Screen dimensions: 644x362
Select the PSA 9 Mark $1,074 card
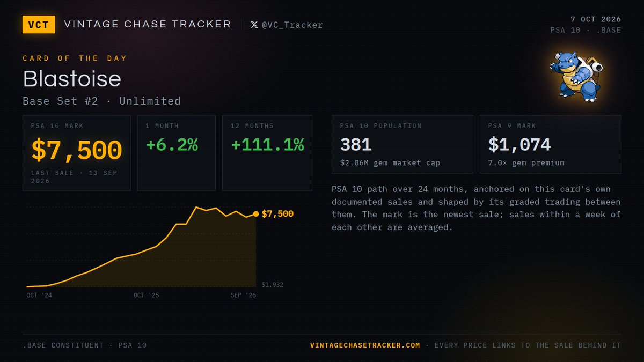pos(551,144)
